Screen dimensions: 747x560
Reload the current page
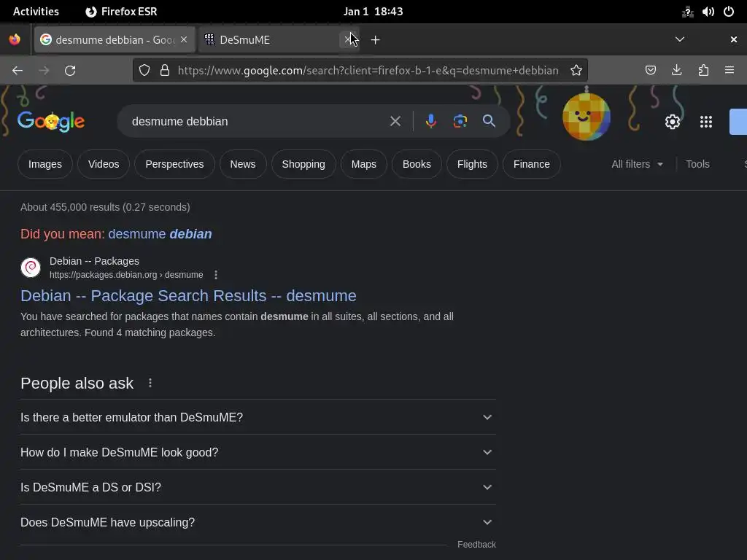tap(70, 71)
